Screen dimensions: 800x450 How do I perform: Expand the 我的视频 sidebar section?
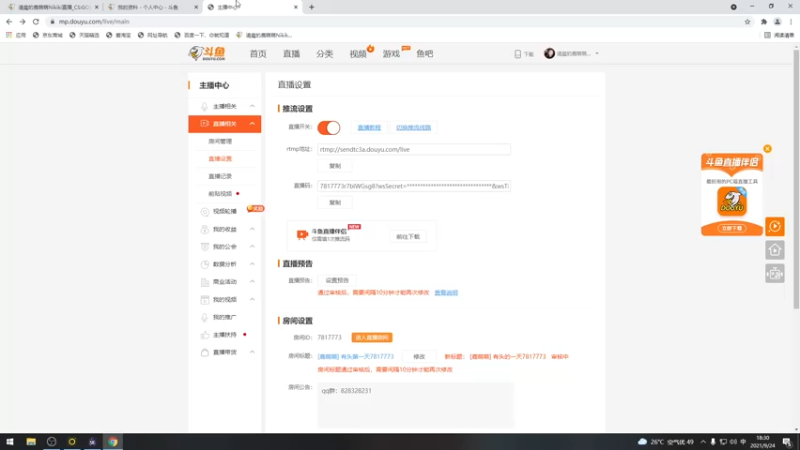[x=252, y=299]
